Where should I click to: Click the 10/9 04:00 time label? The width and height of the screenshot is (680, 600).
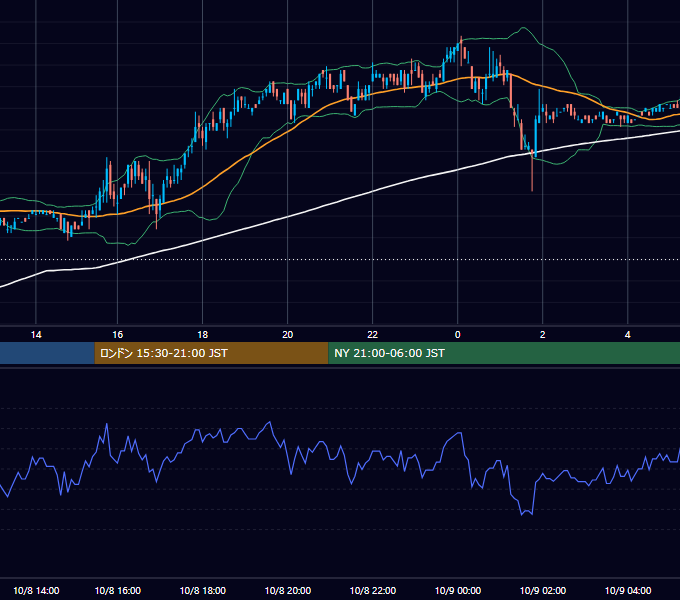click(x=628, y=590)
